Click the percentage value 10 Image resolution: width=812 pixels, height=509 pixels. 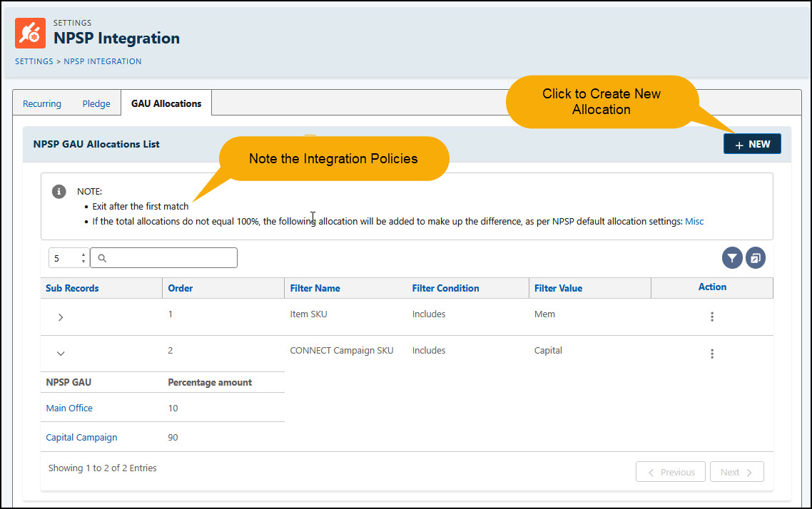(173, 408)
